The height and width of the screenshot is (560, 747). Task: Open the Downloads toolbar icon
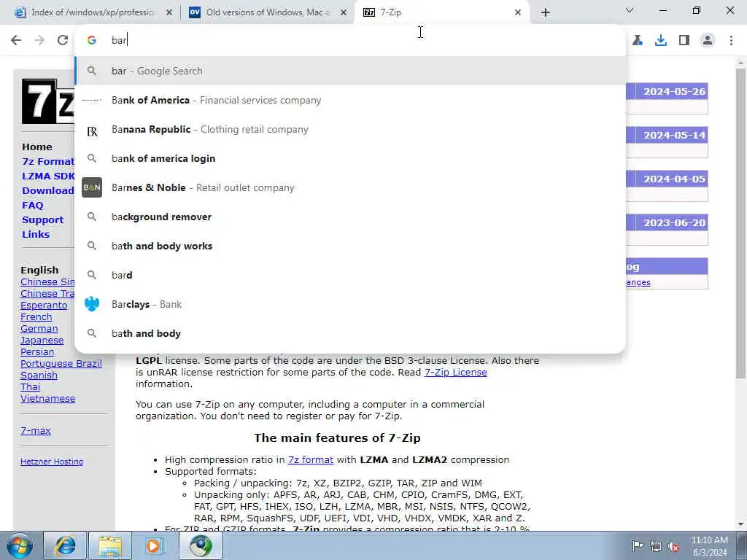coord(661,40)
